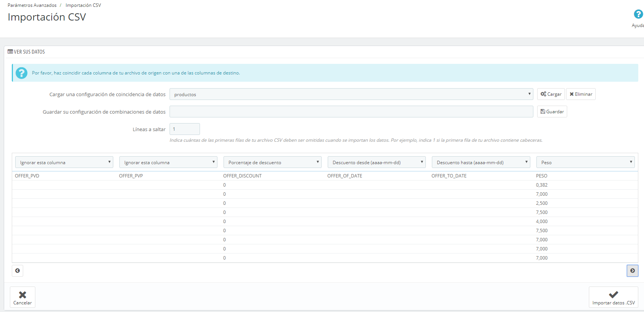Select the weight value 4,000
Screen dimensions: 644x312
click(x=542, y=222)
